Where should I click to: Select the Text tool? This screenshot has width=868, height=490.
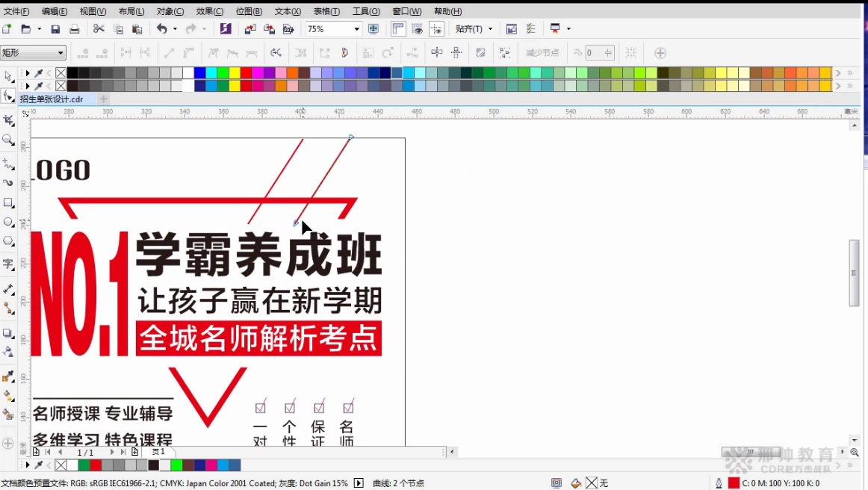[9, 262]
